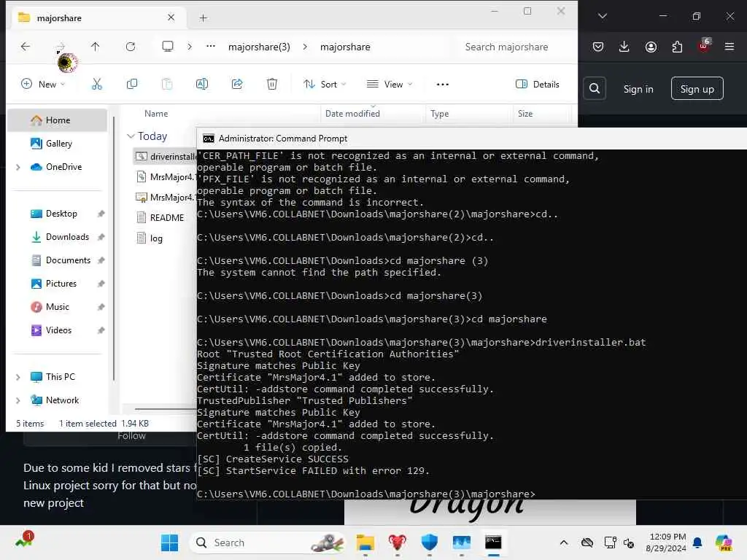This screenshot has width=747, height=560.
Task: Sort by the Type column header
Action: (439, 114)
